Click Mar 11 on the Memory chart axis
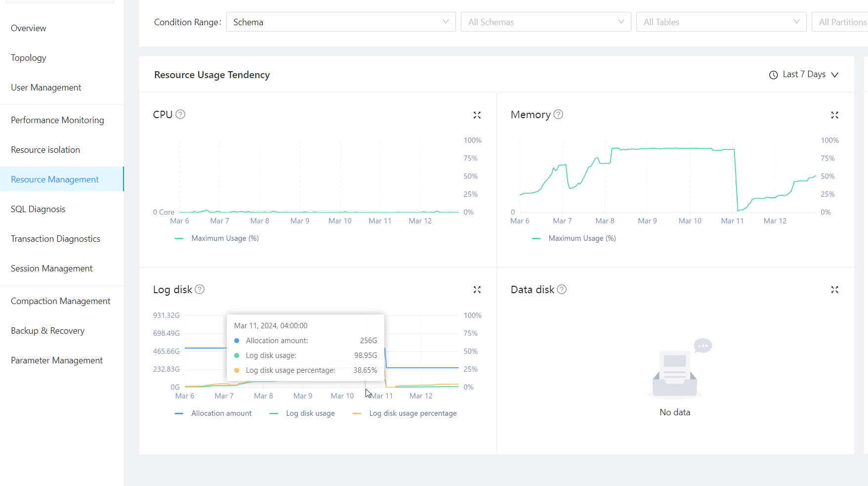This screenshot has width=868, height=486. tap(732, 221)
